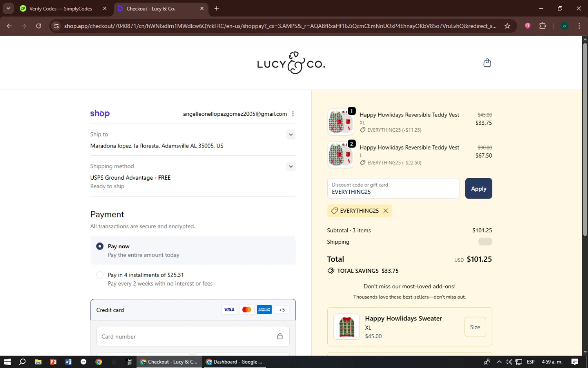Click the Shop Pay logo

pos(100,114)
